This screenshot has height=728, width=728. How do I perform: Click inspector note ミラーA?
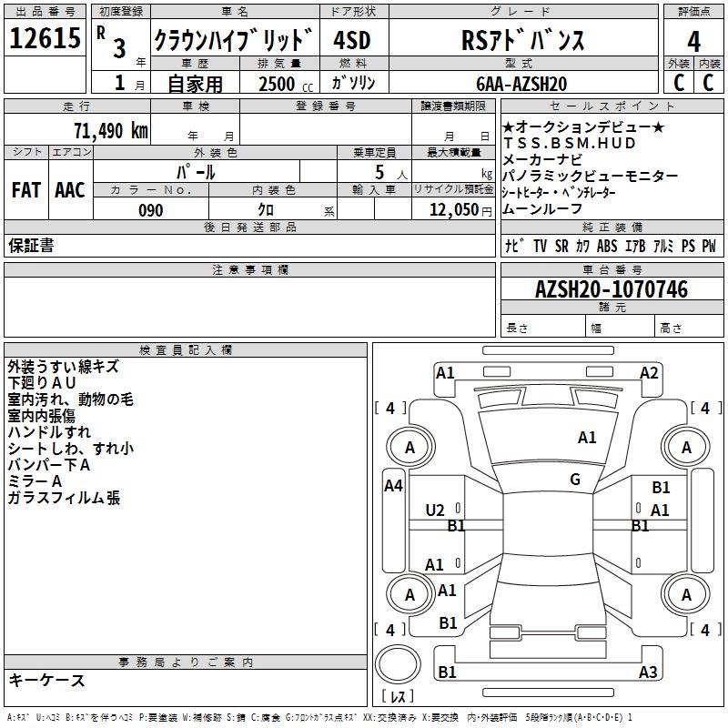(35, 481)
